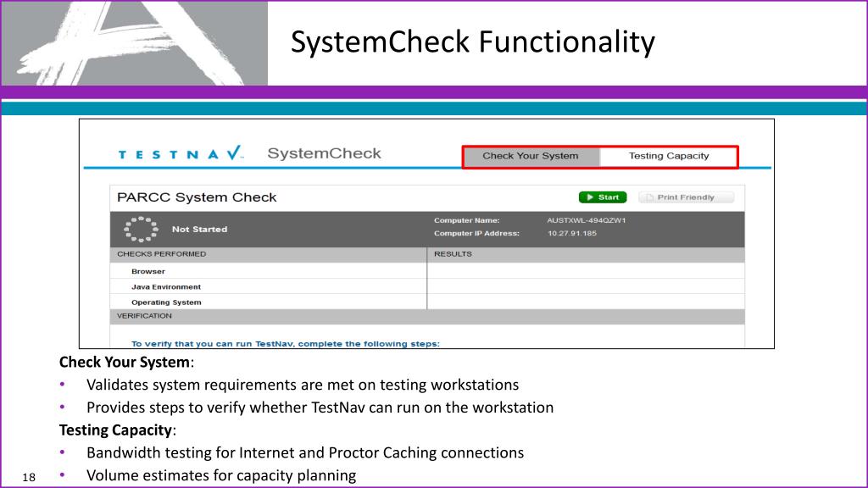
Task: Click the computer name AUSTXWL-494QZW1
Action: 587,220
